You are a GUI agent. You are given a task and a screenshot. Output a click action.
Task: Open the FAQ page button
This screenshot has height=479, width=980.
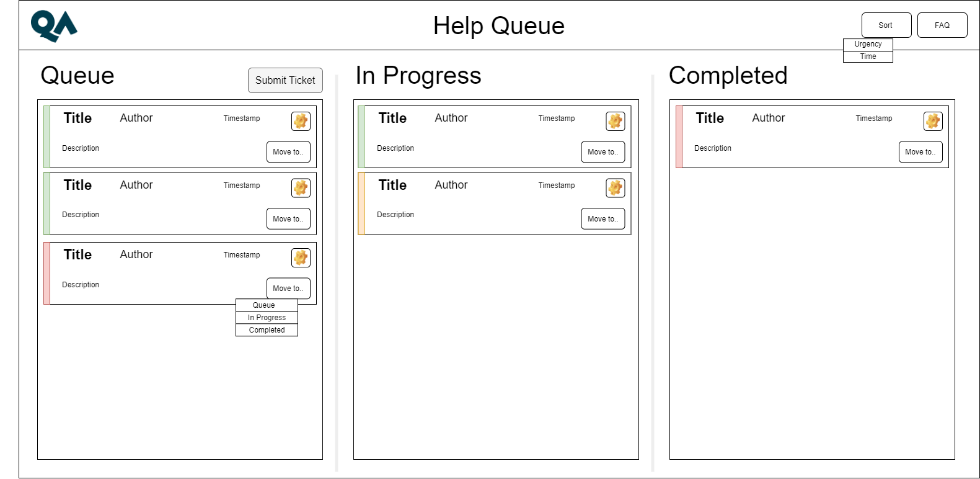coord(942,25)
